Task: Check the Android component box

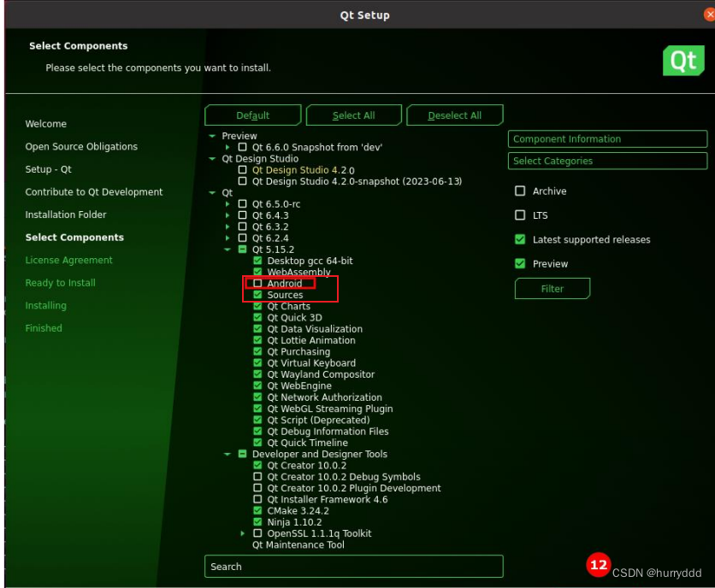Action: (x=257, y=283)
